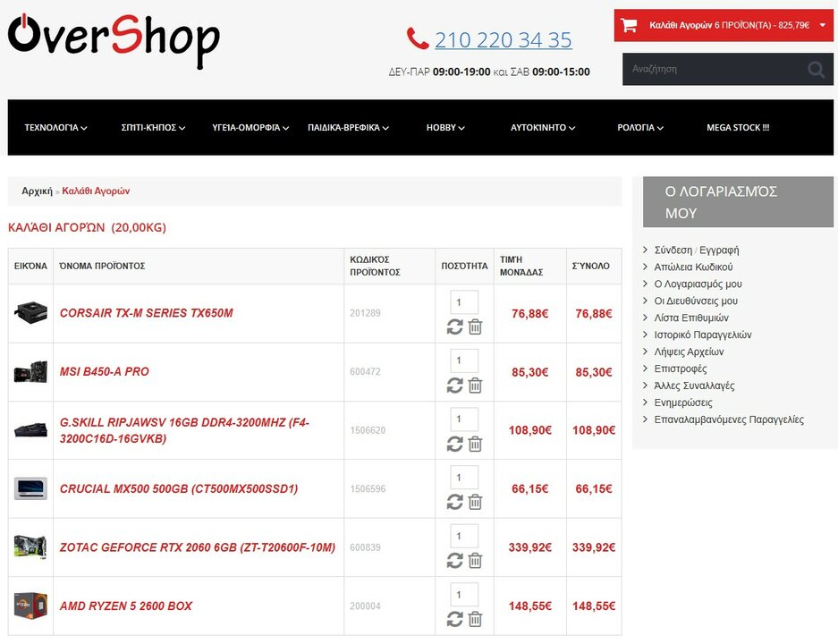Open Απώλεια Κωδικού link
The width and height of the screenshot is (838, 644).
tap(693, 267)
